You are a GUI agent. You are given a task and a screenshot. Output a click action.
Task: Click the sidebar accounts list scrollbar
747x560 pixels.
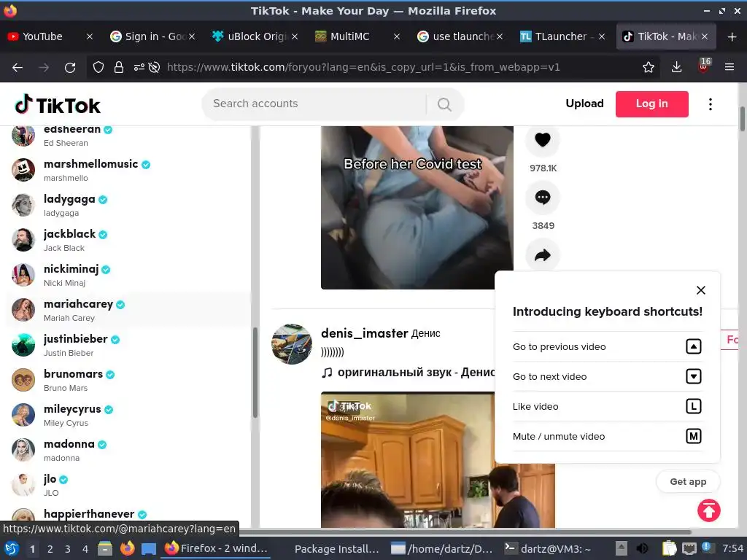255,373
